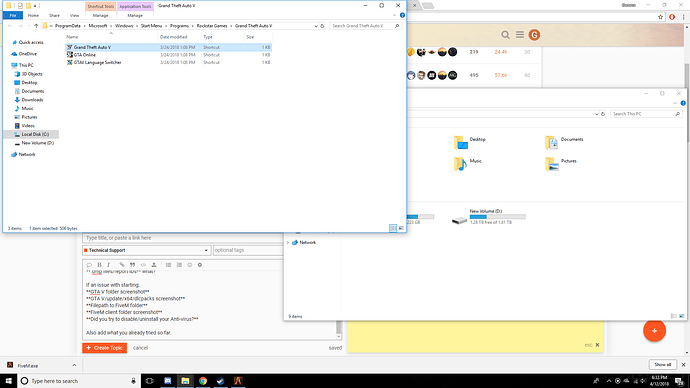This screenshot has width=690, height=388.
Task: Switch to details view toggle
Action: point(393,228)
